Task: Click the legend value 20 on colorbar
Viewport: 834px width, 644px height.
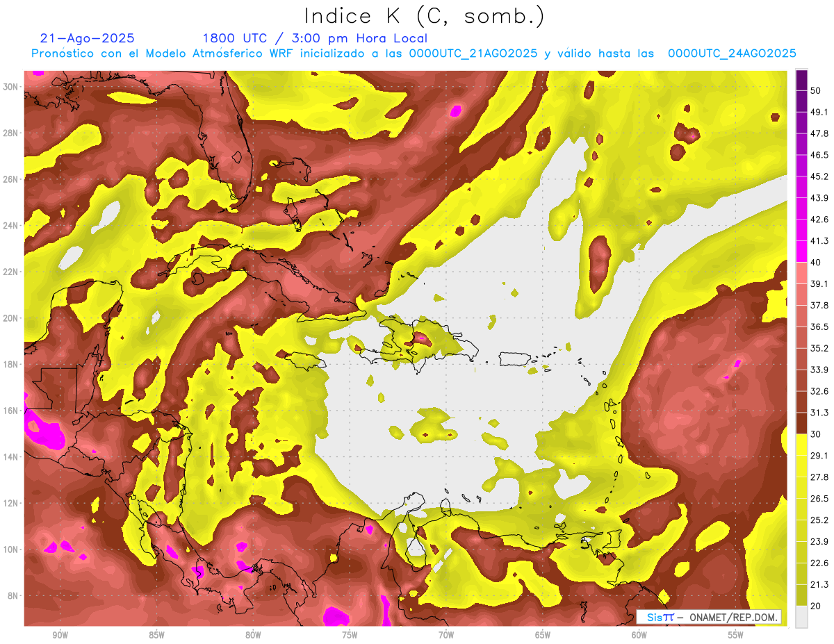Action: click(x=817, y=605)
